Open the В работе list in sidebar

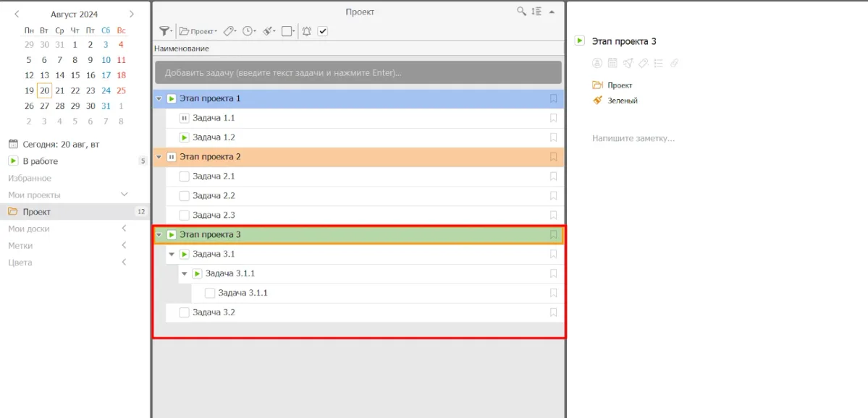tap(40, 161)
